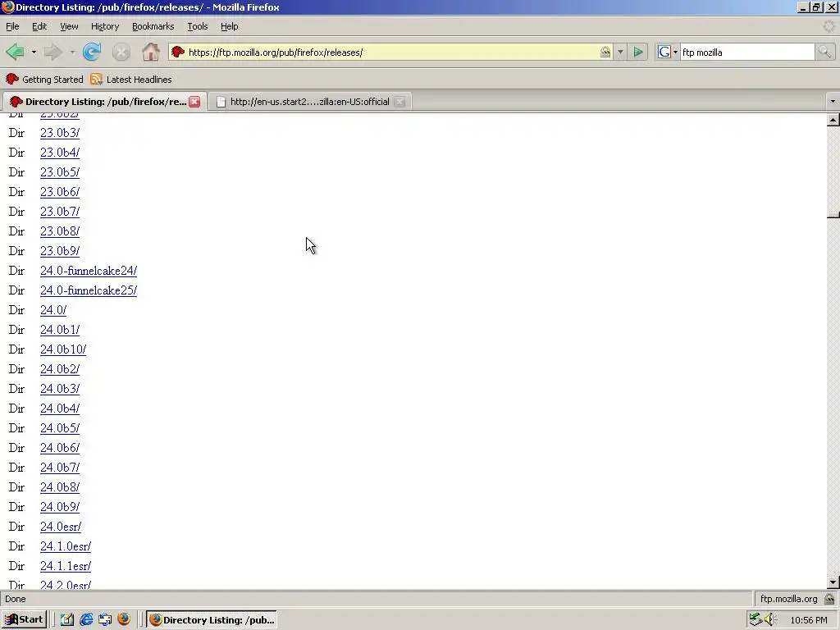
Task: Open the Latest Headlines feed bookmark
Action: coord(131,80)
